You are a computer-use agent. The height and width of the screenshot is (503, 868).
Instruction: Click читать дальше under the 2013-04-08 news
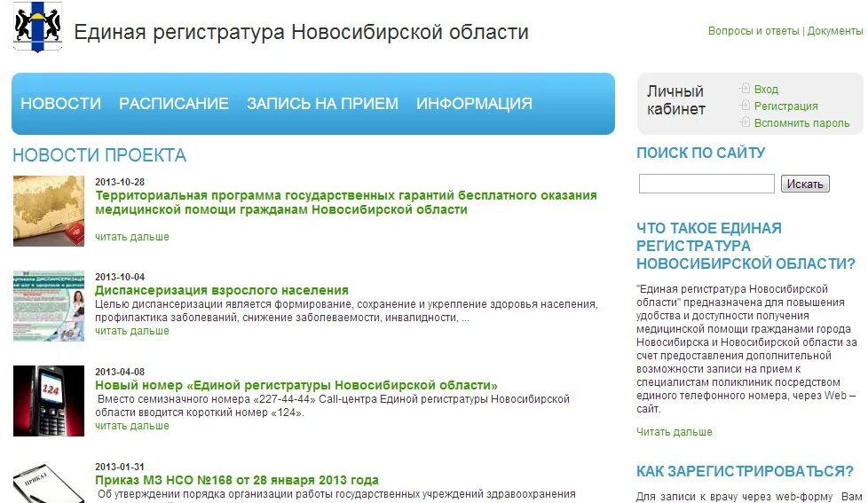click(131, 426)
